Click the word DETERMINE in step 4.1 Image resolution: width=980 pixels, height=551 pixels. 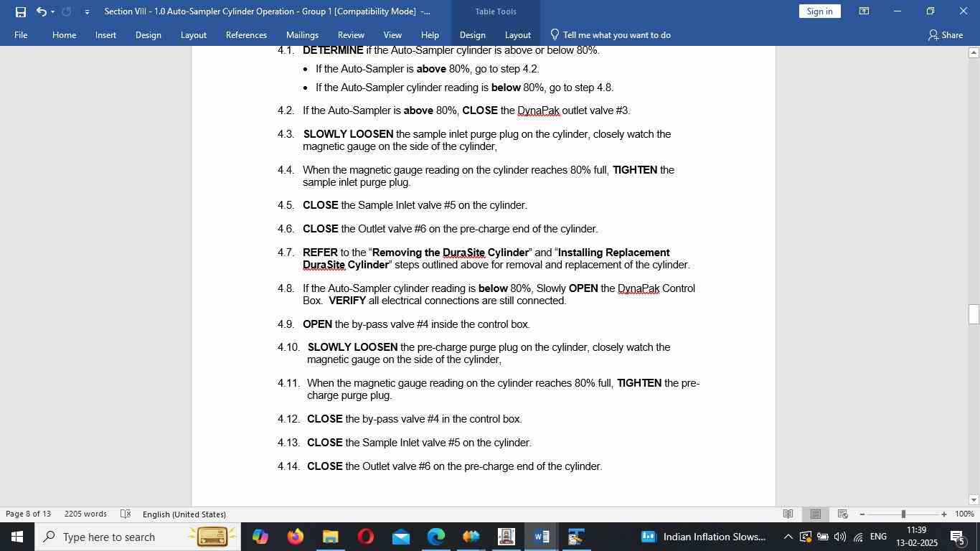point(333,50)
